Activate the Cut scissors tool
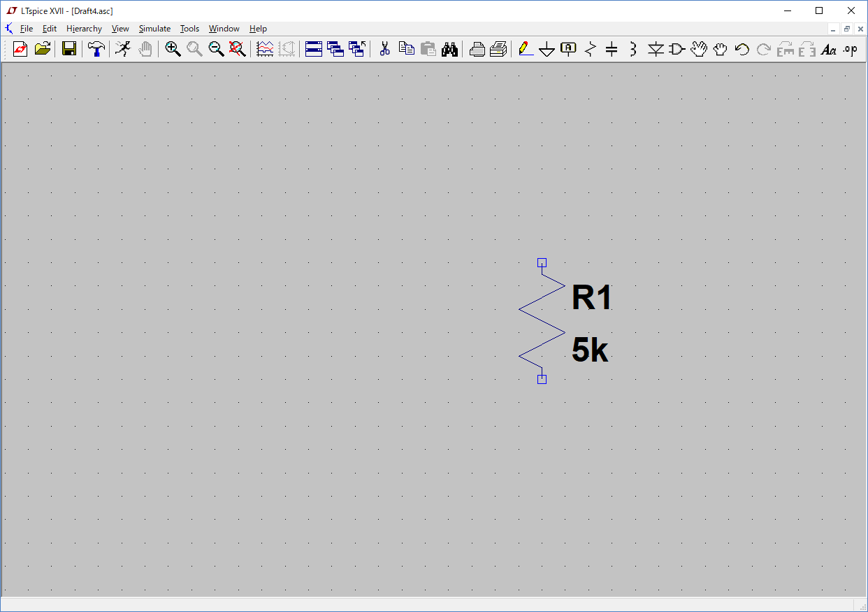 384,49
